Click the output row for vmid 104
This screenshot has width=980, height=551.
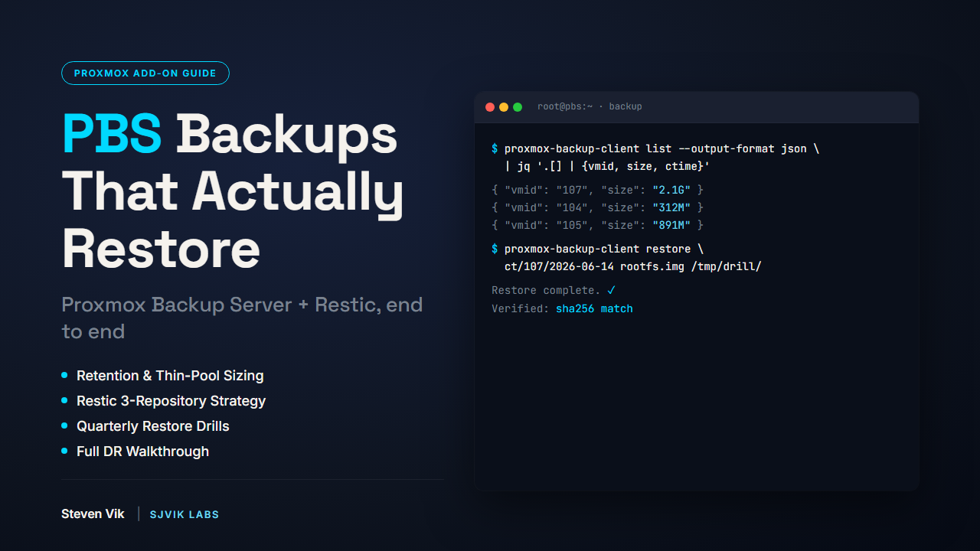tap(597, 207)
